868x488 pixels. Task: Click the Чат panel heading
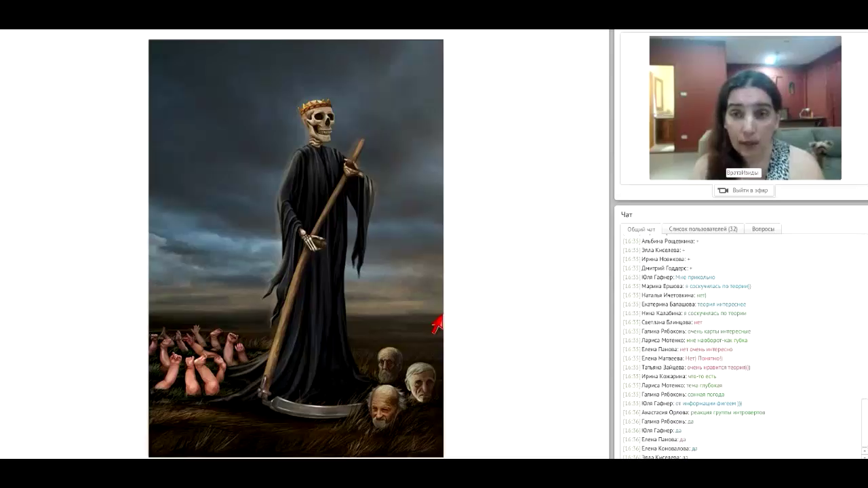(627, 215)
